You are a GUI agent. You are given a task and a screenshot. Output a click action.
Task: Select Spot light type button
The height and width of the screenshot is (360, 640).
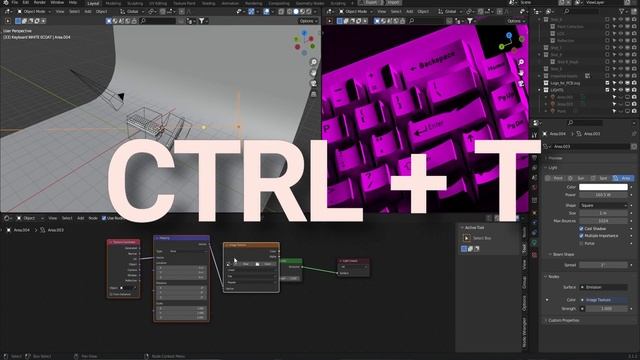(x=600, y=178)
